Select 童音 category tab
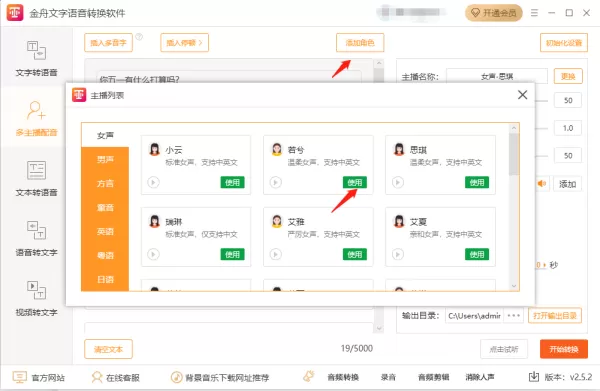This screenshot has height=391, width=600. click(105, 207)
